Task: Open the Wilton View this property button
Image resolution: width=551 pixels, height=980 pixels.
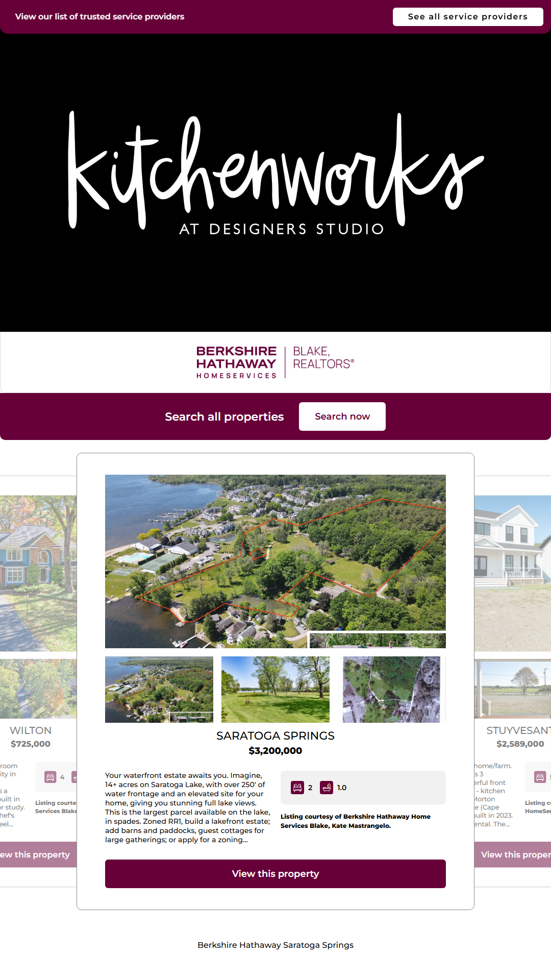Action: point(35,854)
